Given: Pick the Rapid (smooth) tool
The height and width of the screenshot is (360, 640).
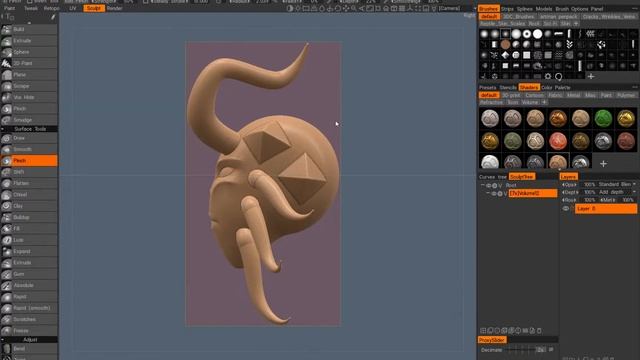Looking at the screenshot, I should [29, 308].
